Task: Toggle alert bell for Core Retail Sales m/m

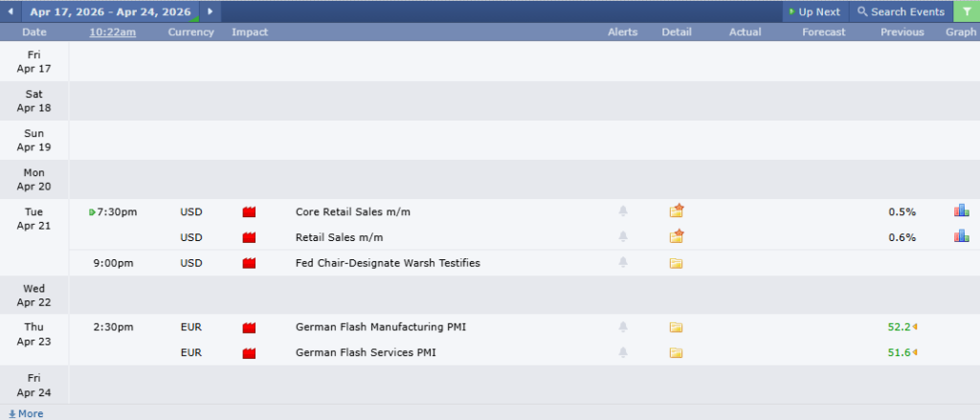Action: tap(623, 211)
